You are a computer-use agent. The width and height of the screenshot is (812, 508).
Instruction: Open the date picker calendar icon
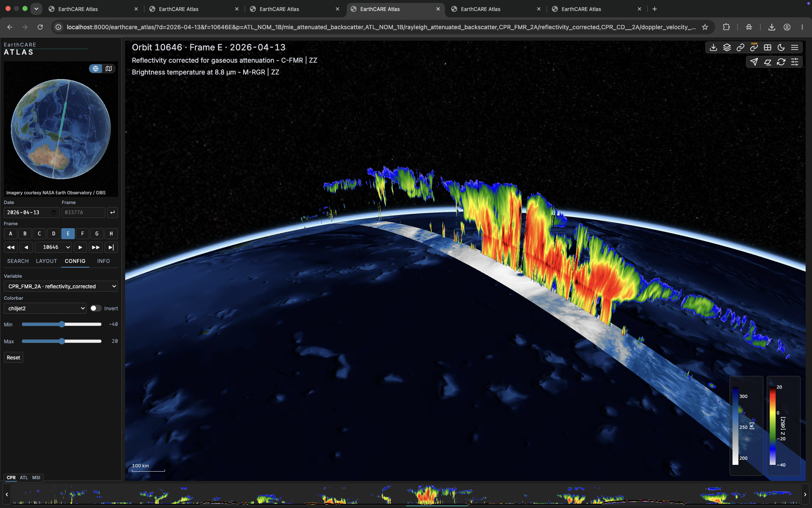(x=54, y=213)
